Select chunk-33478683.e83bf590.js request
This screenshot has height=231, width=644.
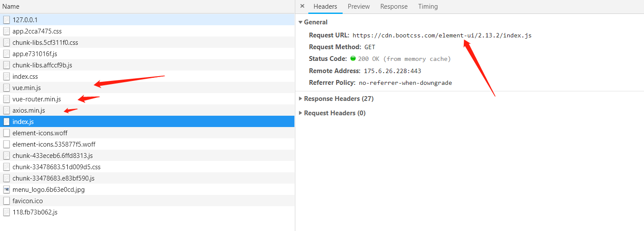pyautogui.click(x=147, y=178)
